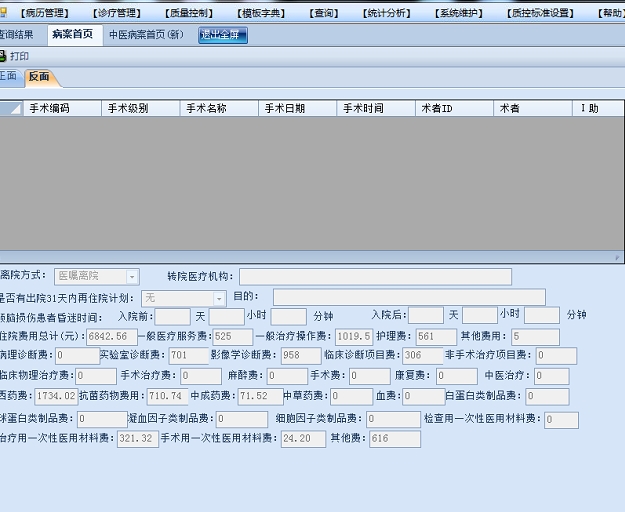Open the 质量控制 menu
Screen dimensions: 625x512
coord(189,13)
